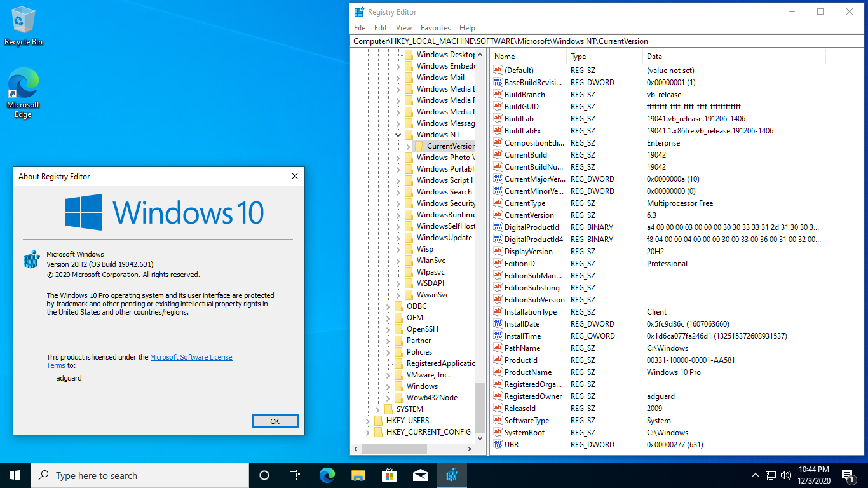The width and height of the screenshot is (868, 488).
Task: Show hidden system tray icons
Action: click(756, 475)
